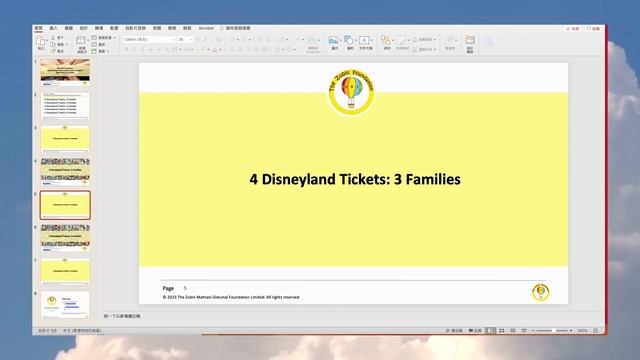The image size is (640, 360).
Task: Select slide 3 thumbnail
Action: click(65, 138)
